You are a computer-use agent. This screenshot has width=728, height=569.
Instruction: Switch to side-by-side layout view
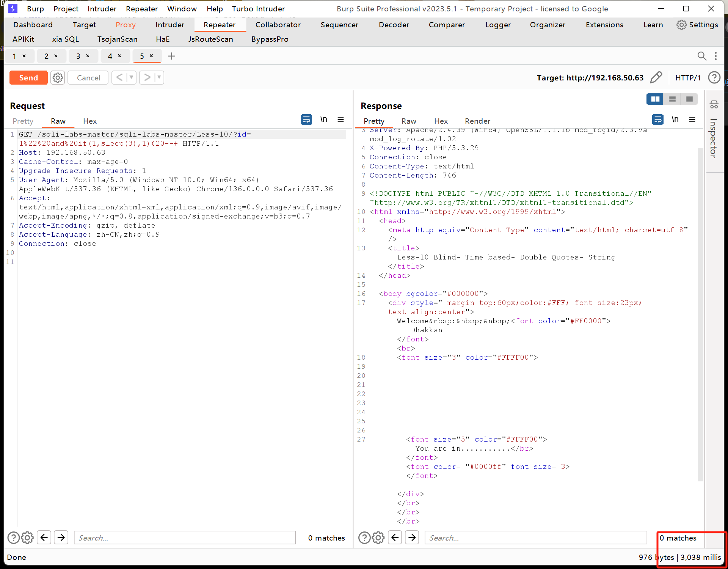(655, 99)
